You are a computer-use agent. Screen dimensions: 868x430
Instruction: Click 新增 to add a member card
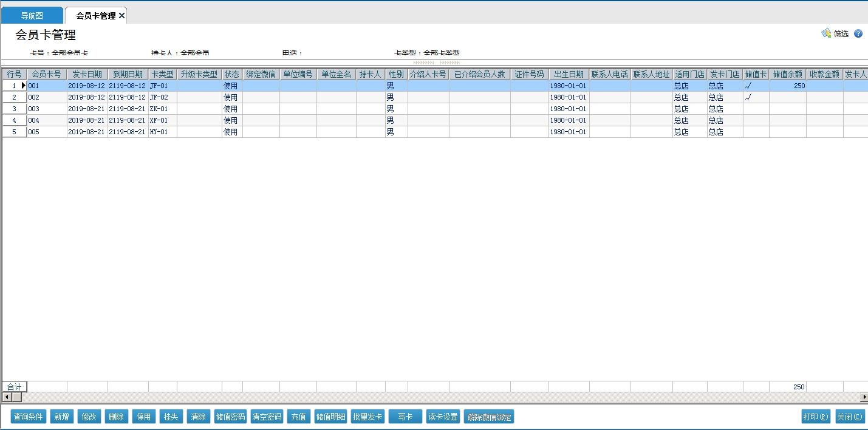(61, 417)
